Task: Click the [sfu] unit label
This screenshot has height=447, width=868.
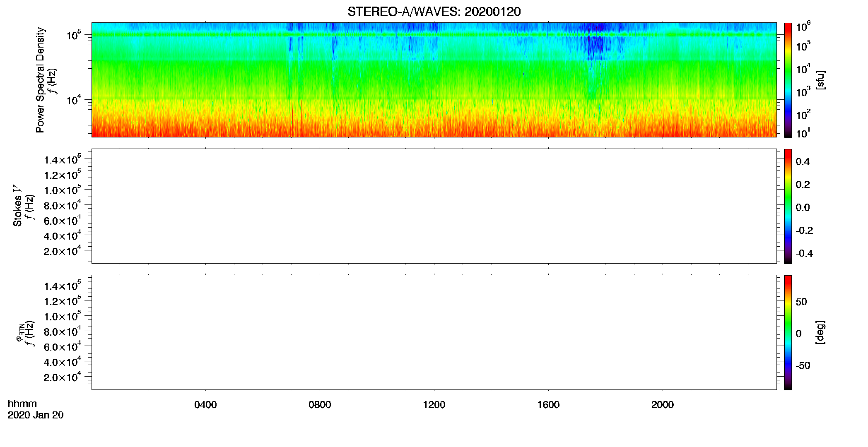Action: [x=820, y=80]
